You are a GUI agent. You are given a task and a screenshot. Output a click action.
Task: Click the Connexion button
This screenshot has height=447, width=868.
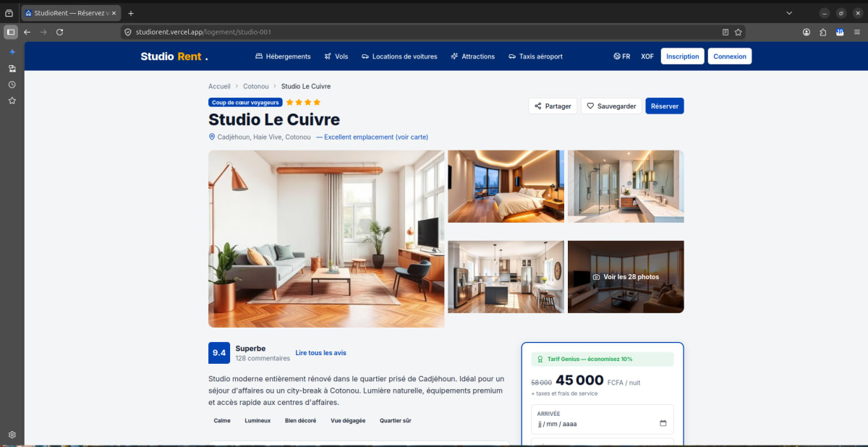point(730,56)
